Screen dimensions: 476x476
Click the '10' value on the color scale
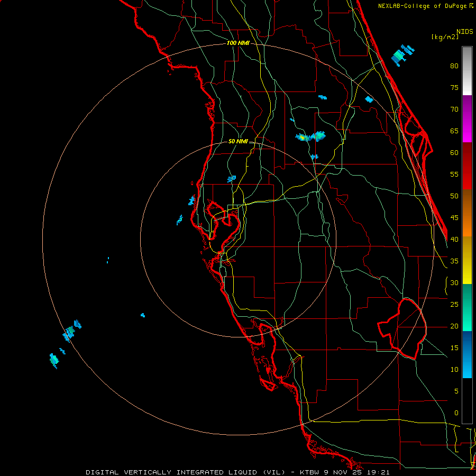454,370
